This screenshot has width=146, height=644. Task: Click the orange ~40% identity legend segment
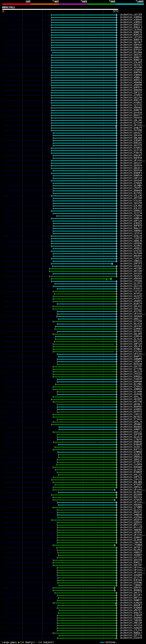(45, 4)
